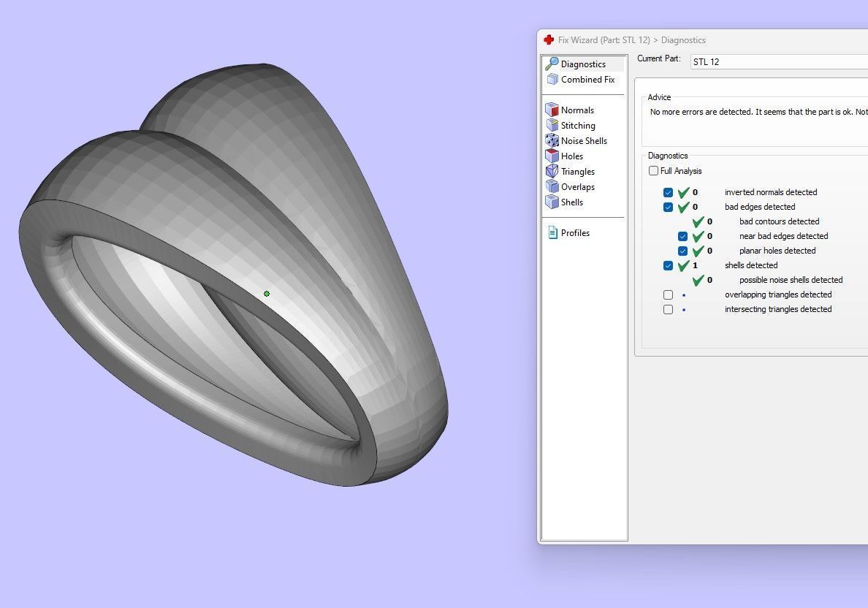Click the green checkmark beside possible noise shells
The width and height of the screenshot is (868, 608).
[x=698, y=280]
